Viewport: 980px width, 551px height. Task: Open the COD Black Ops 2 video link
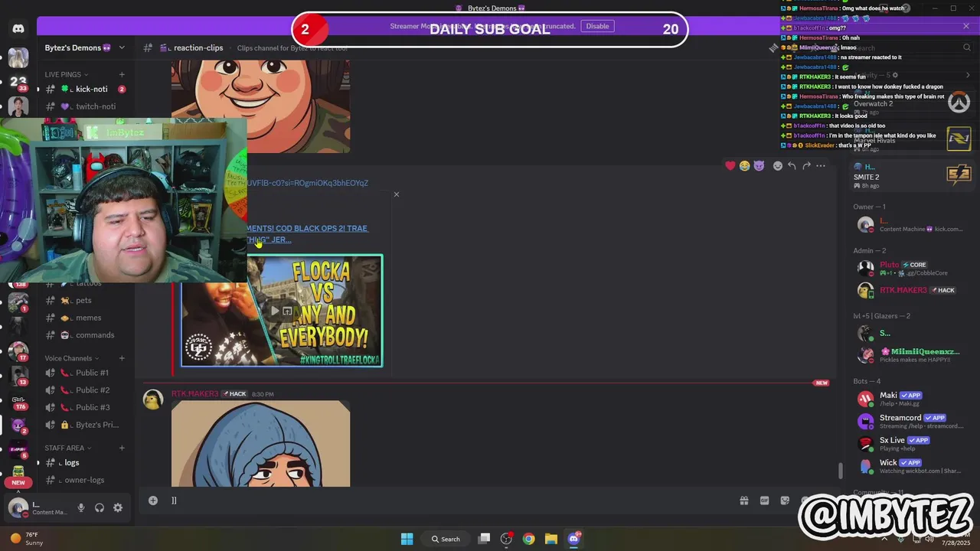tap(307, 233)
